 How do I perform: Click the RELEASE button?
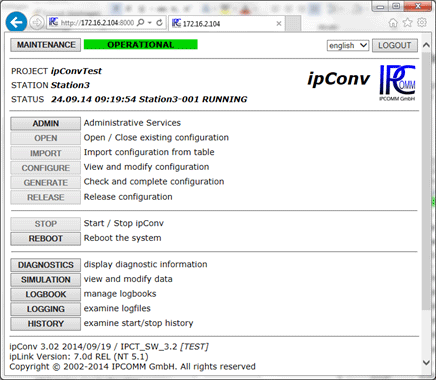pos(46,197)
